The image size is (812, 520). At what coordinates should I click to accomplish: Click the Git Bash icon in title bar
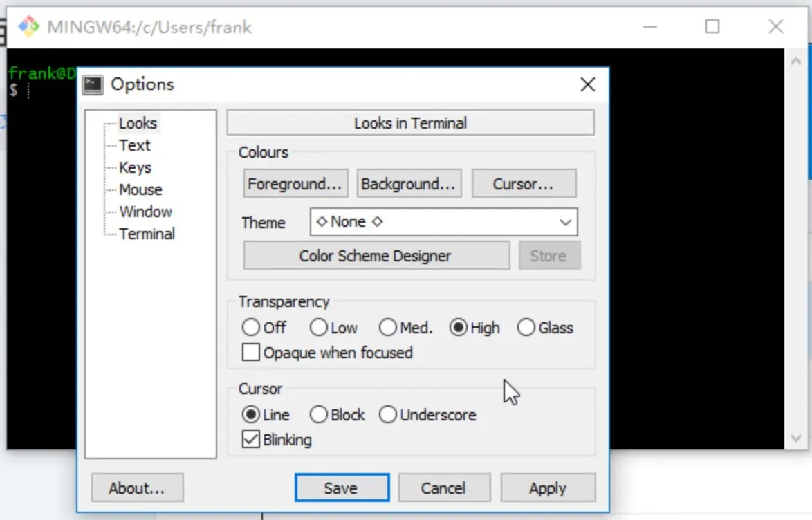(x=28, y=27)
